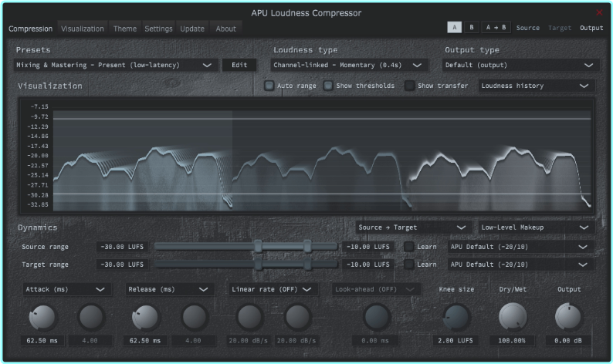Toggle the Auto range checkbox
Image resolution: width=613 pixels, height=364 pixels.
(x=269, y=86)
